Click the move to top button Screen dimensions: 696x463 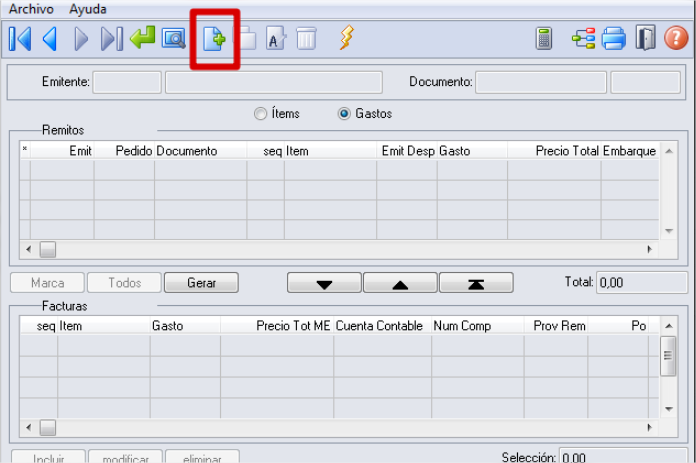[476, 283]
